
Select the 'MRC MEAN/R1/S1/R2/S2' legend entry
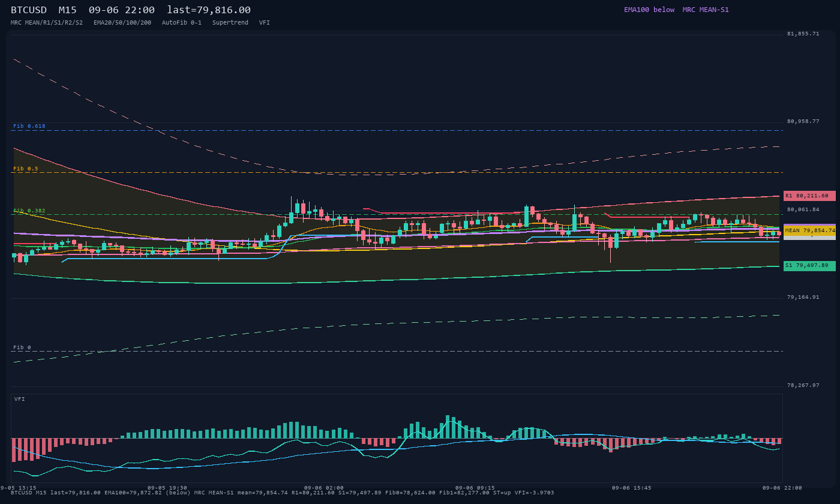(x=47, y=23)
